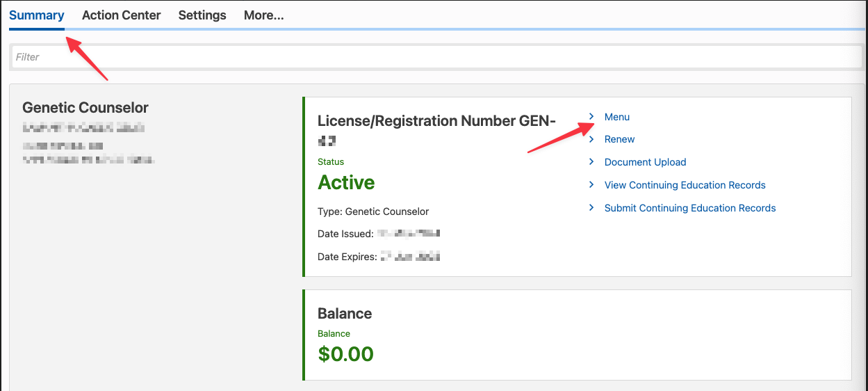Open the Document Upload link
868x391 pixels.
pos(645,162)
